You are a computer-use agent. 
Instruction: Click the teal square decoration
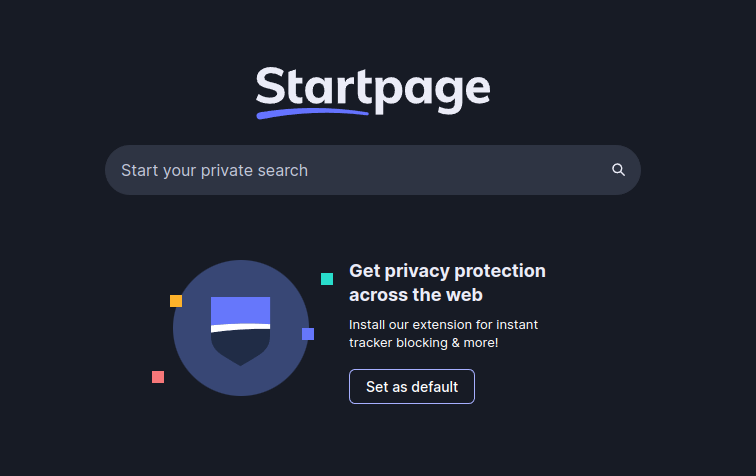coord(327,279)
